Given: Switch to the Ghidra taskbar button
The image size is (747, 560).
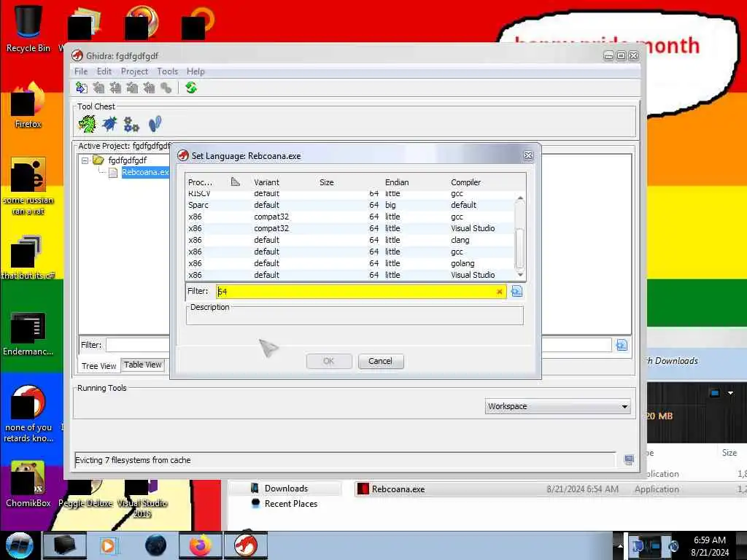Looking at the screenshot, I should coord(247,545).
